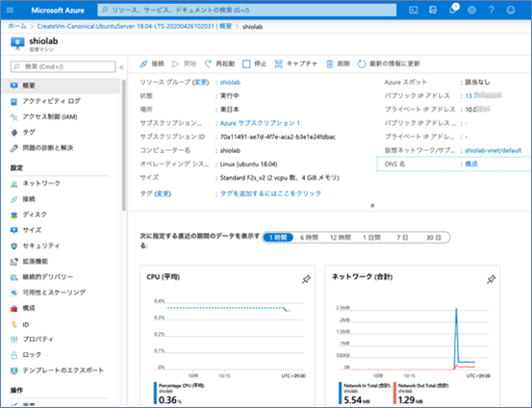The height and width of the screenshot is (408, 532).
Task: Click the 再起動 restart toolbar button
Action: point(220,64)
